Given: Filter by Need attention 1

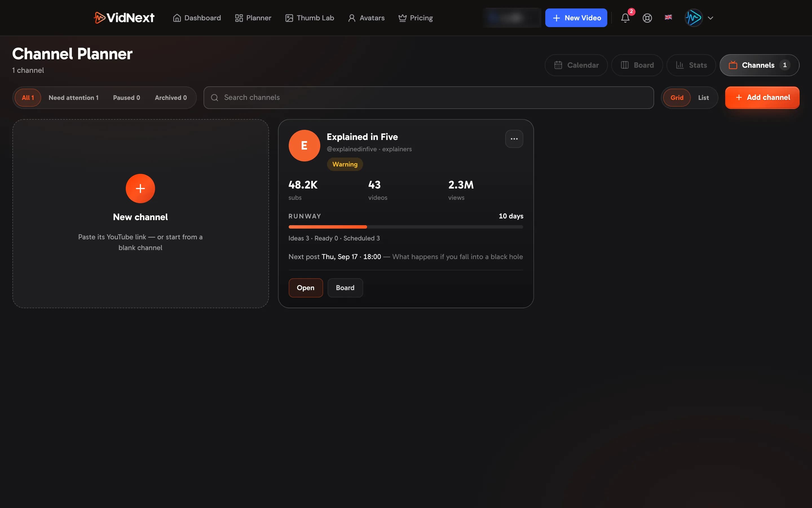Looking at the screenshot, I should tap(74, 98).
